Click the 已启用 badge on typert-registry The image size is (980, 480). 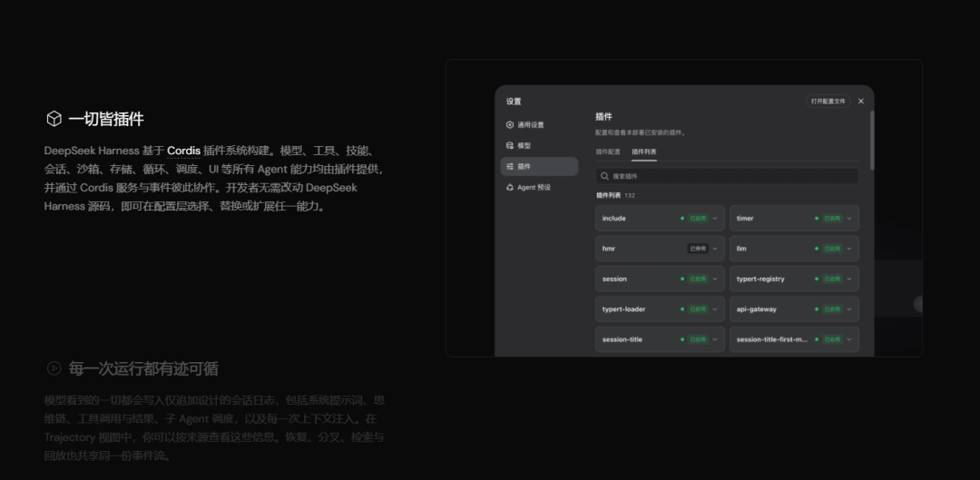click(x=832, y=279)
